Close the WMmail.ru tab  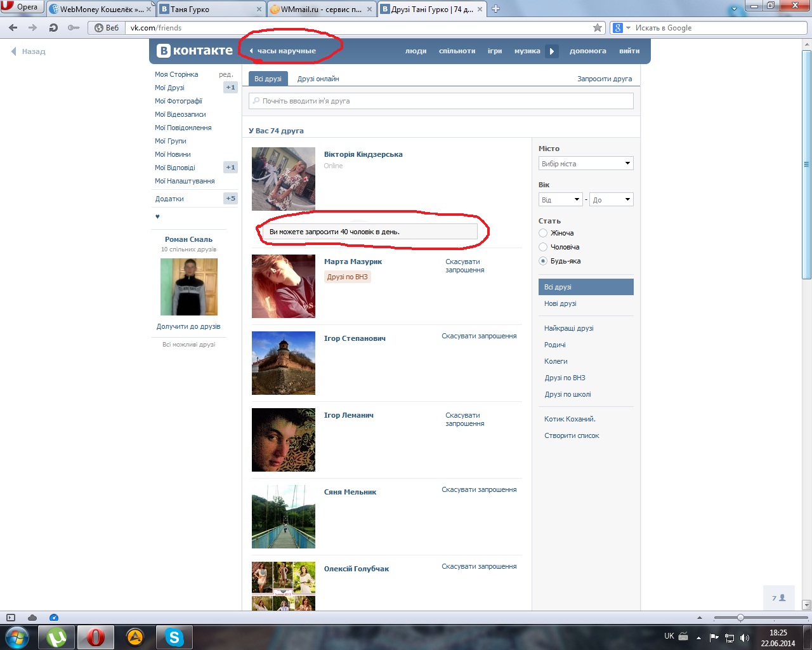(369, 9)
